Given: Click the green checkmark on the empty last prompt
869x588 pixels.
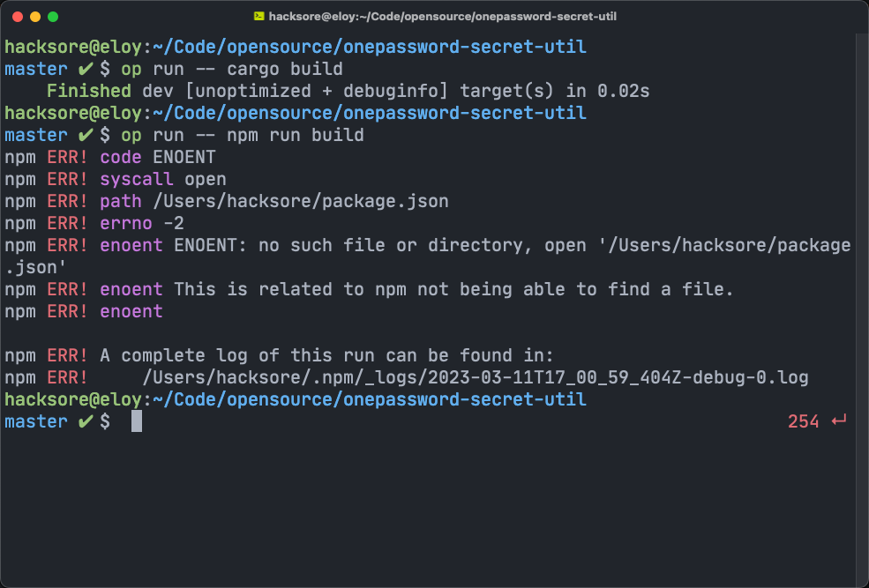Looking at the screenshot, I should tap(86, 421).
